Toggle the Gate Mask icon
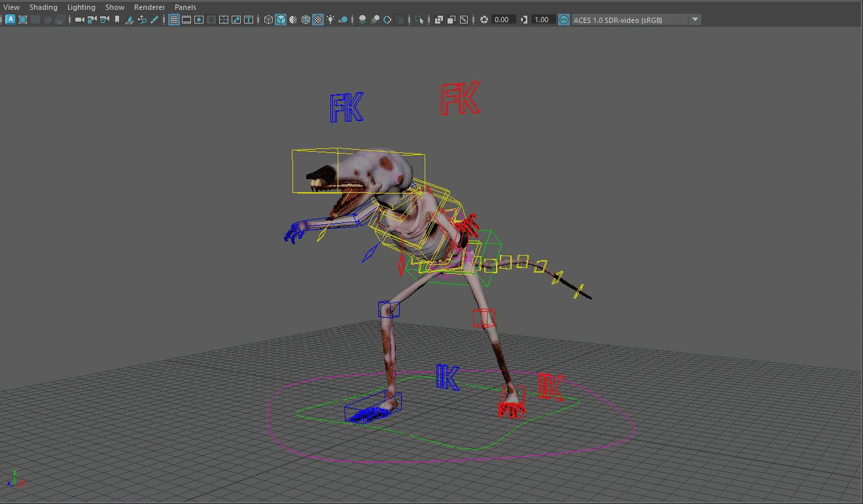 [211, 20]
